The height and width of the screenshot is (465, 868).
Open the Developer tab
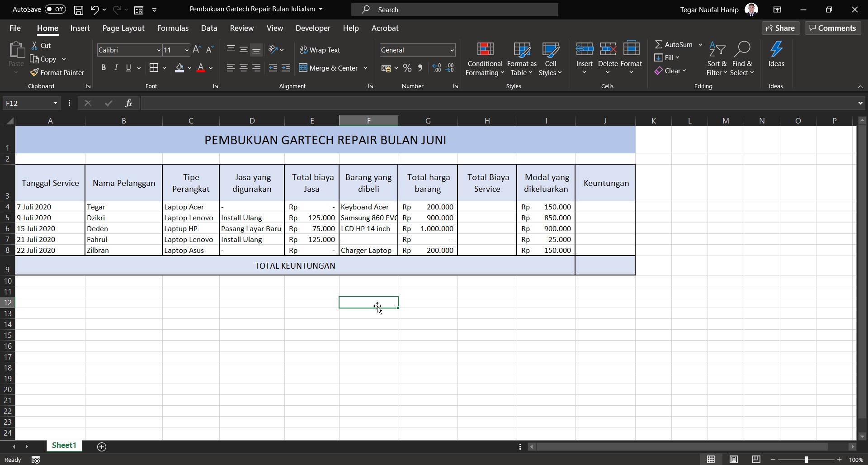click(312, 28)
